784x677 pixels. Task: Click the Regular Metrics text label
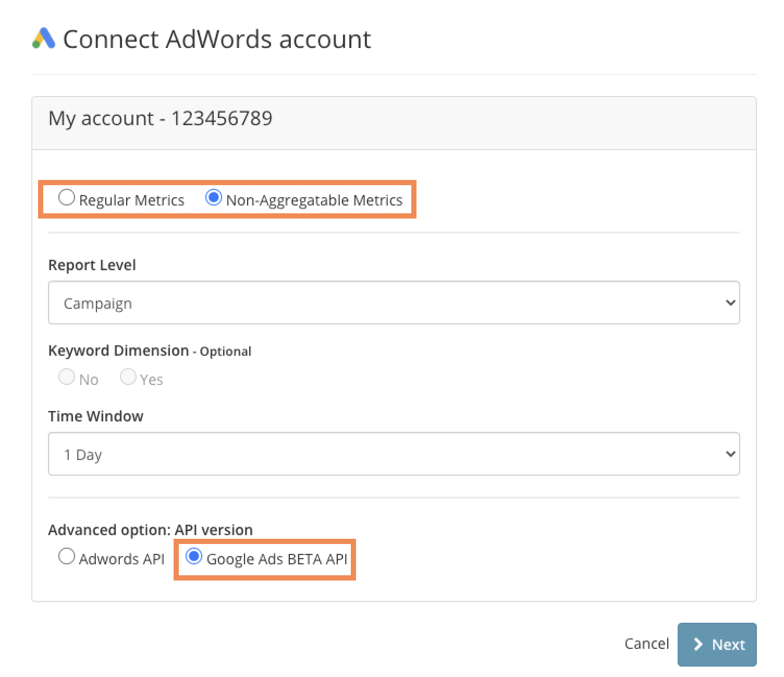(x=131, y=200)
